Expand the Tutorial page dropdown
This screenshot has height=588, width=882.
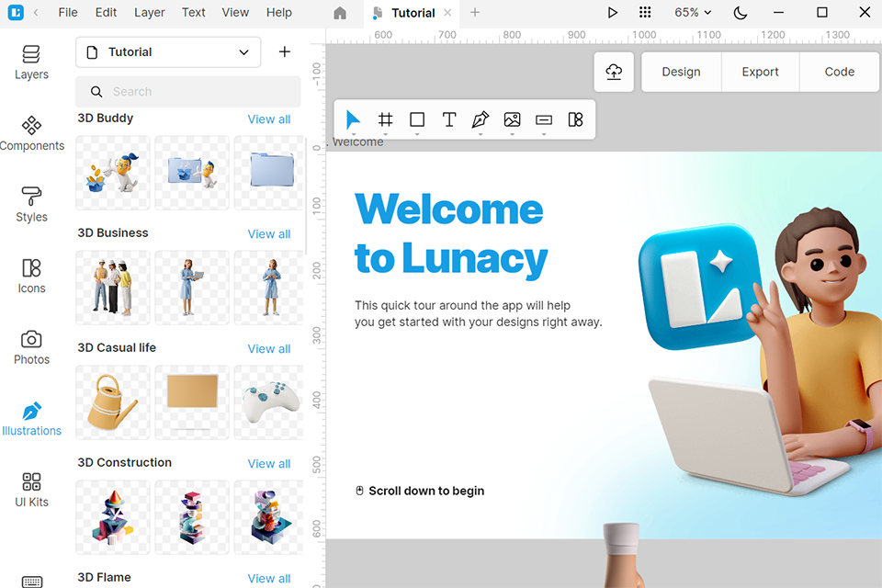coord(168,51)
